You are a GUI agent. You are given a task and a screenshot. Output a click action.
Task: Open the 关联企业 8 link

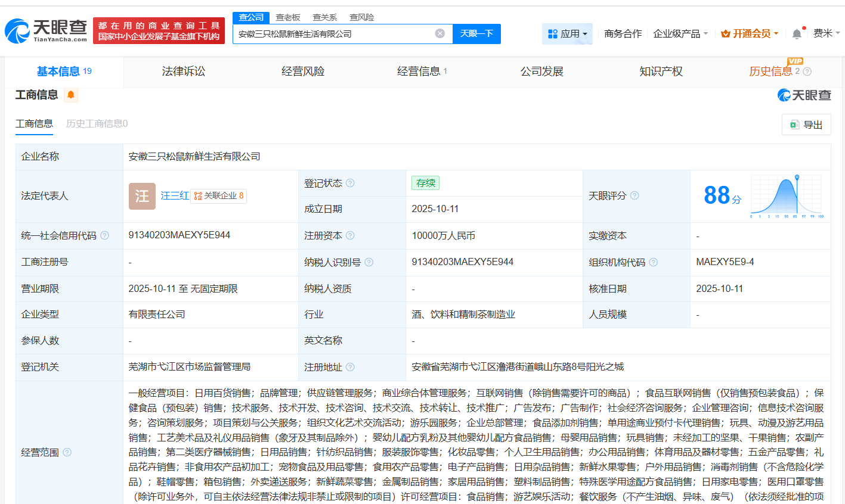pyautogui.click(x=218, y=195)
